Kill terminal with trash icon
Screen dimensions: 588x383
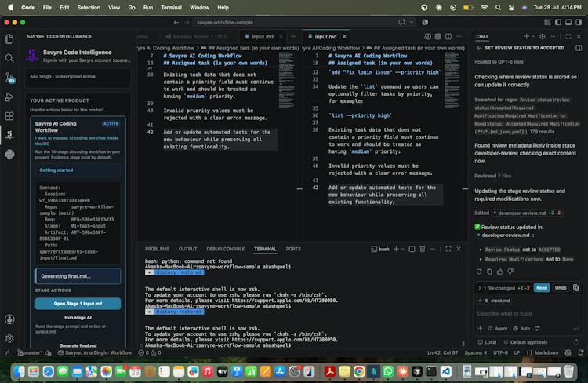[423, 249]
